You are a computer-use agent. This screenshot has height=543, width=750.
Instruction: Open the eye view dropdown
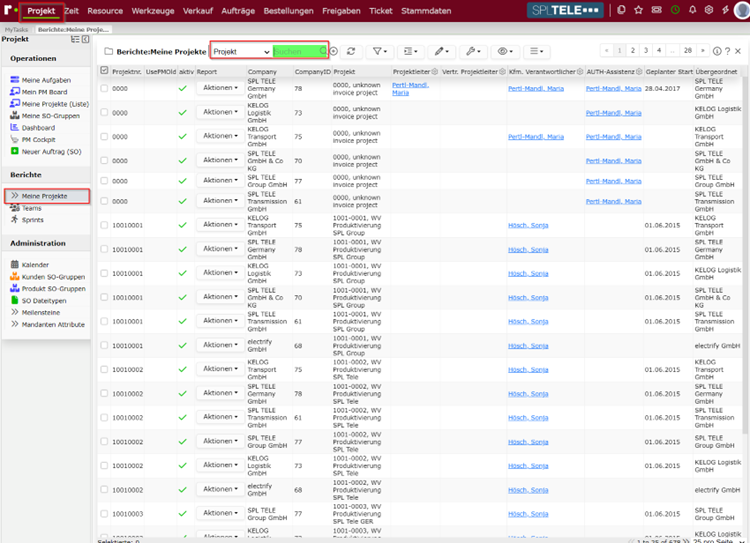coord(505,51)
